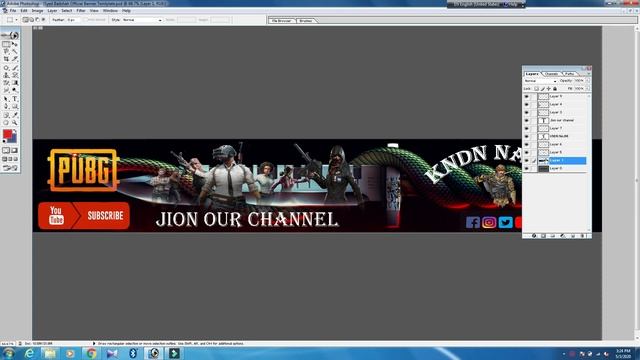Open the Fill slider arrow in Layers panel
The width and height of the screenshot is (640, 360).
pyautogui.click(x=588, y=89)
